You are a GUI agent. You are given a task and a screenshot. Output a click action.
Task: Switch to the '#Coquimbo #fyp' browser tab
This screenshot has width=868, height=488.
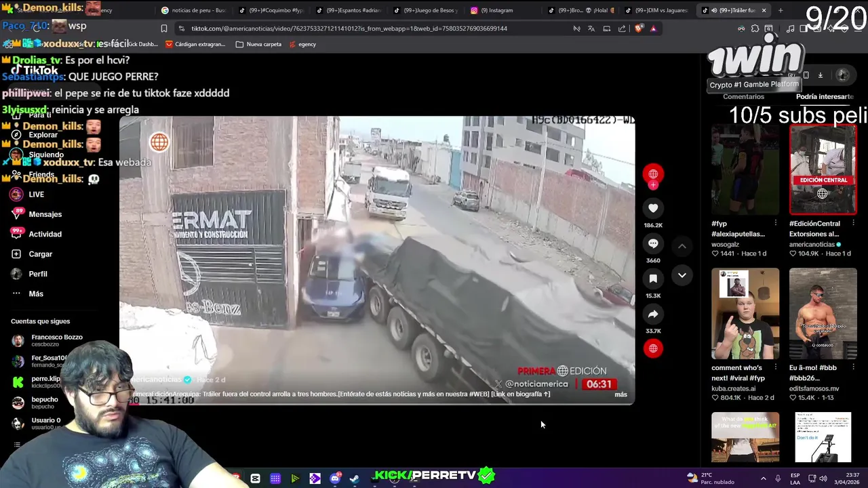tap(271, 10)
